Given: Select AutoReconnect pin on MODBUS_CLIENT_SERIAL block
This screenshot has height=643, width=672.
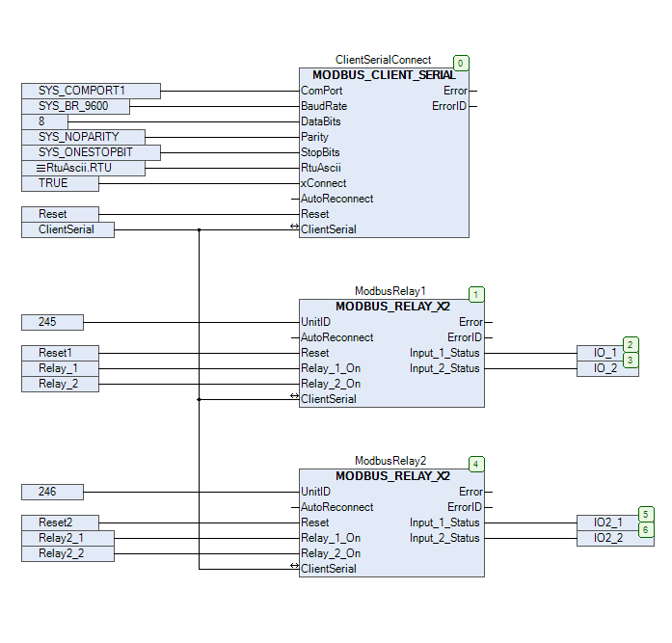Looking at the screenshot, I should pos(337,199).
